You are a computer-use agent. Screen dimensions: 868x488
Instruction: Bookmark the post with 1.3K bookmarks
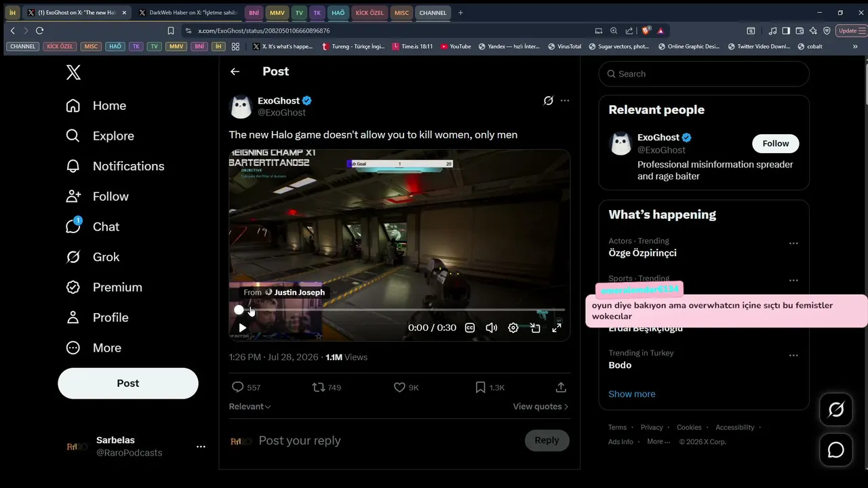coord(480,387)
